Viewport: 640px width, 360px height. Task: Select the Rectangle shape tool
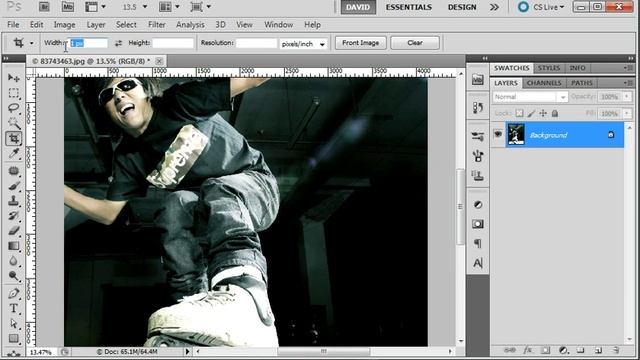[x=13, y=338]
